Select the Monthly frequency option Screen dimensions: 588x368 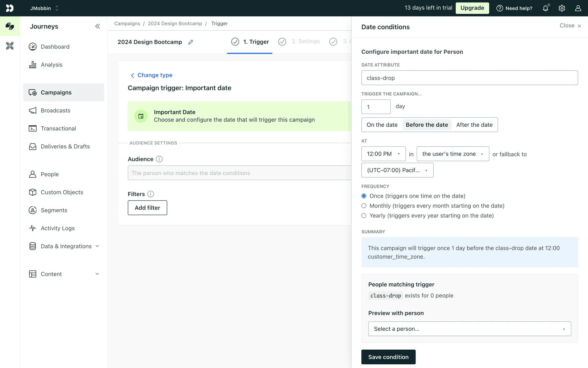tap(364, 206)
